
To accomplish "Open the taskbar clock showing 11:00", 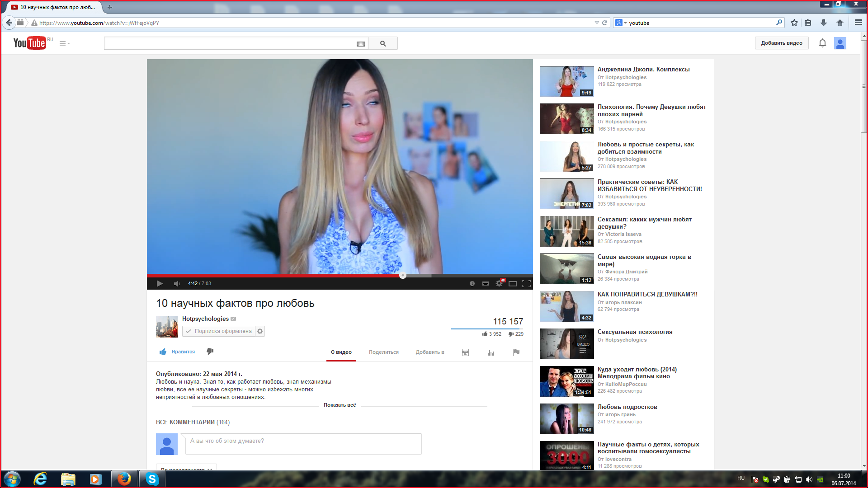I will [844, 479].
